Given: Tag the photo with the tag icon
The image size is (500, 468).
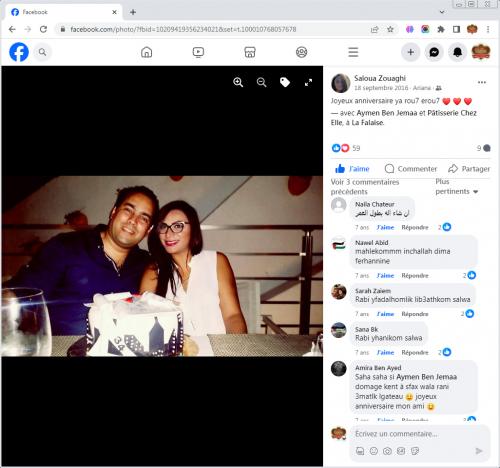Looking at the screenshot, I should click(x=285, y=82).
